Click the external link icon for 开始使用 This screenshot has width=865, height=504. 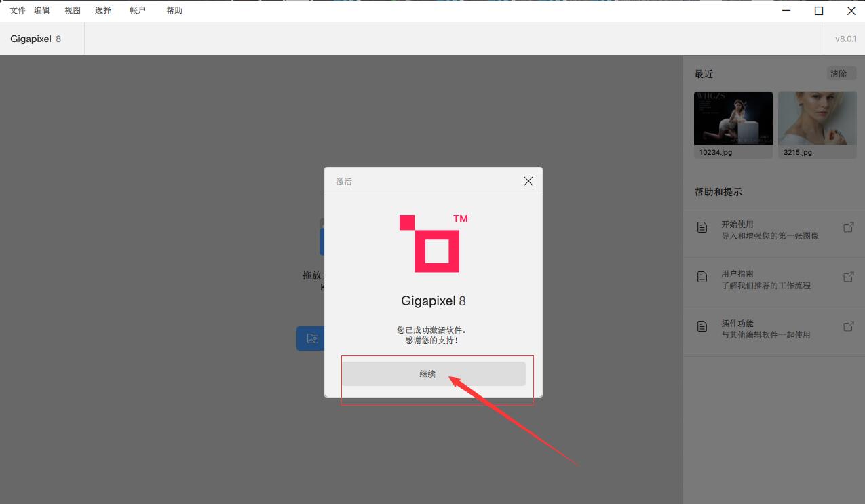coord(848,227)
